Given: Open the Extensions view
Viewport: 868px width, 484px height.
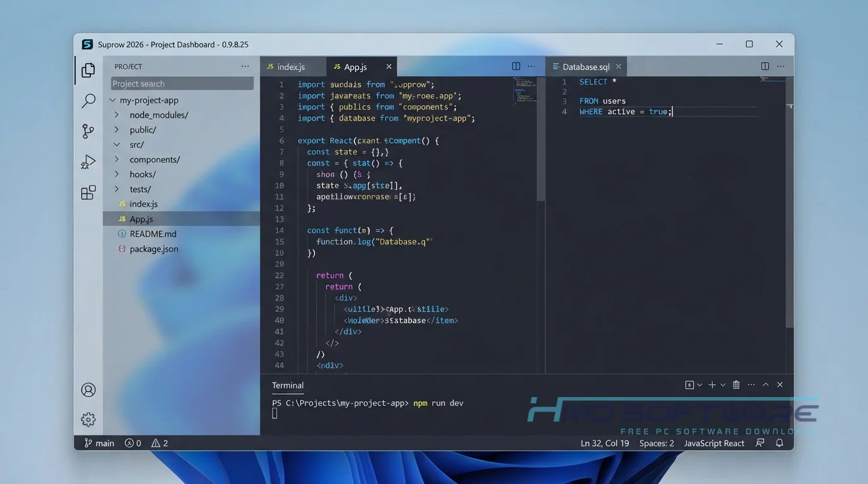Looking at the screenshot, I should [x=88, y=192].
